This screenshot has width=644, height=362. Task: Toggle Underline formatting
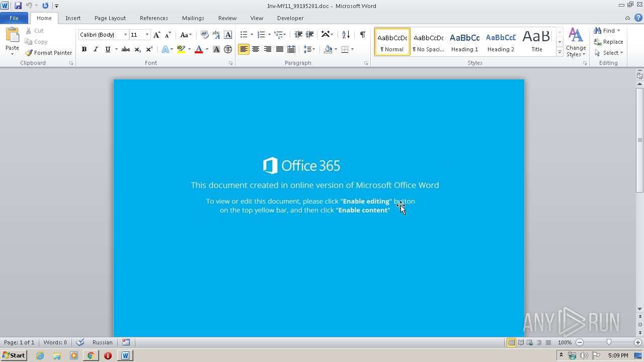pos(108,49)
